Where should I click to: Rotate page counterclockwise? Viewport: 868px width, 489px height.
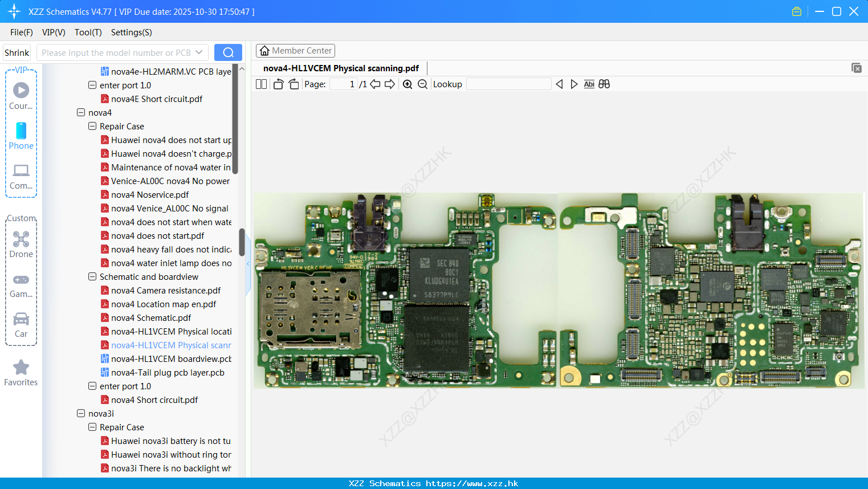point(278,84)
